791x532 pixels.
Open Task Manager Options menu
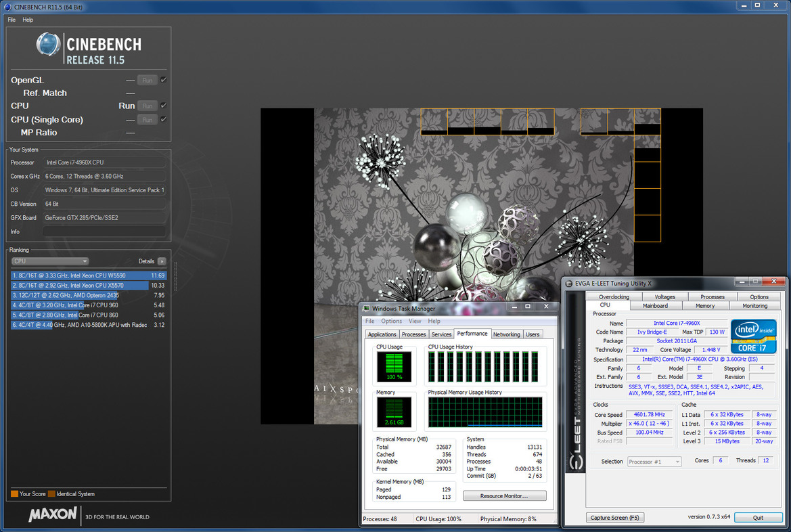[392, 321]
